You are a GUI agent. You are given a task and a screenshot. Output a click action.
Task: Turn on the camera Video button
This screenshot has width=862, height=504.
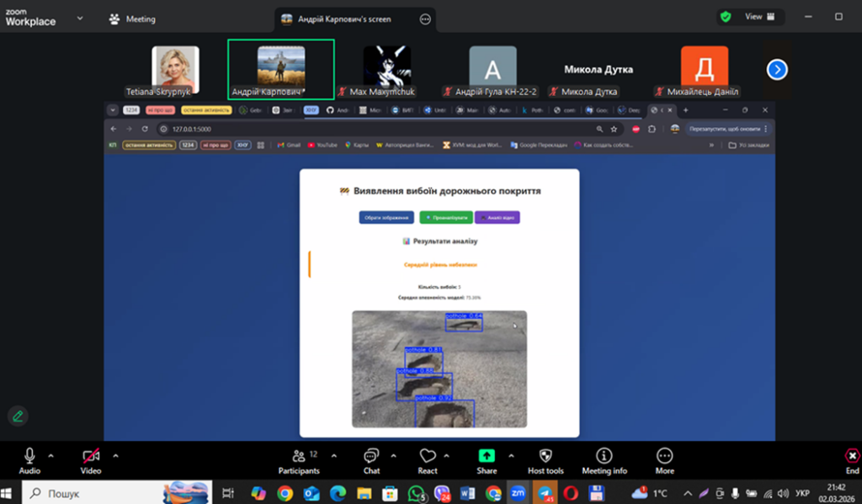pyautogui.click(x=90, y=460)
